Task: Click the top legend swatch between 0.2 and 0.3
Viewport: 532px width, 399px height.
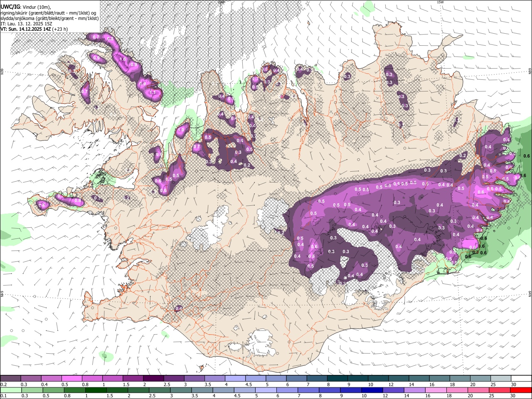Action: click(x=10, y=378)
